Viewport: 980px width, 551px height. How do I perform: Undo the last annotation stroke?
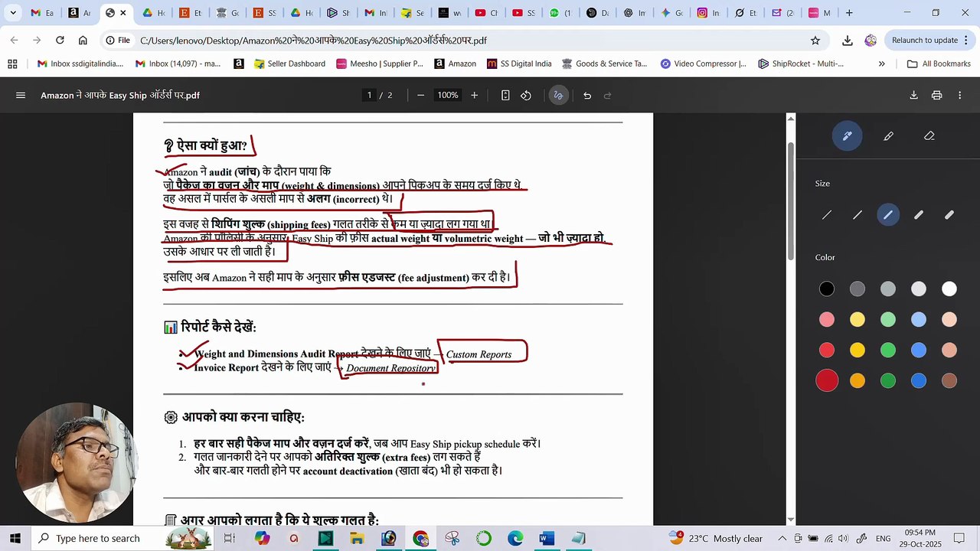[587, 96]
